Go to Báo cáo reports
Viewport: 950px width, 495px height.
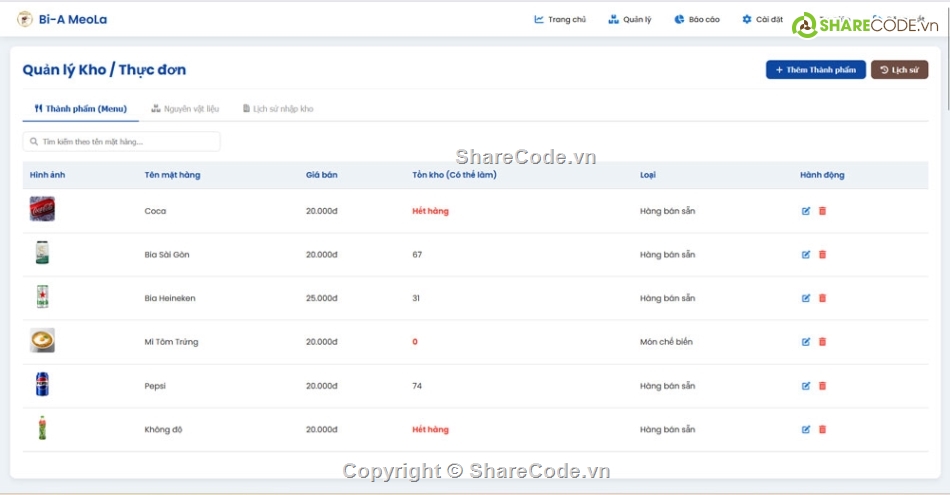(697, 19)
